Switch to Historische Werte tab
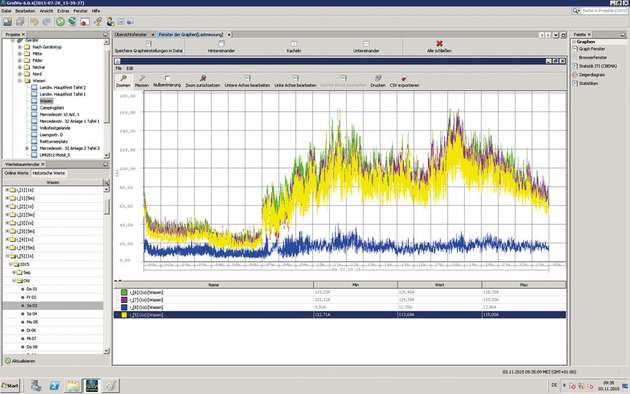The height and width of the screenshot is (394, 630). pos(49,173)
